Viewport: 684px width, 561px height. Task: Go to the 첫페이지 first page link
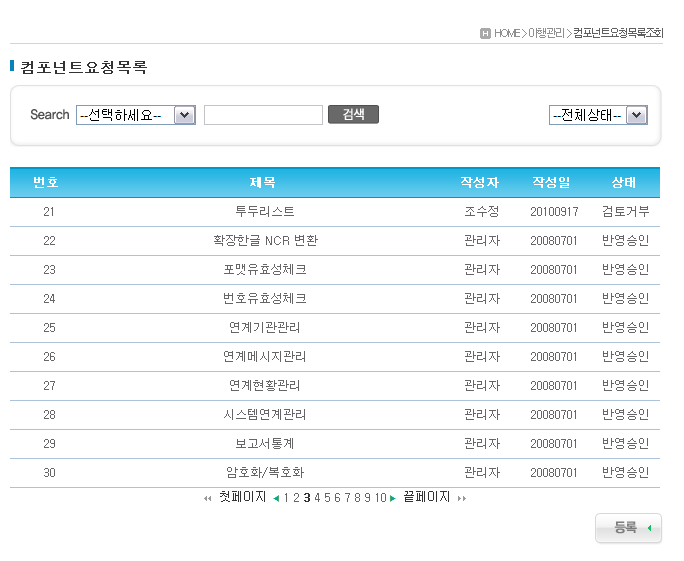point(242,497)
